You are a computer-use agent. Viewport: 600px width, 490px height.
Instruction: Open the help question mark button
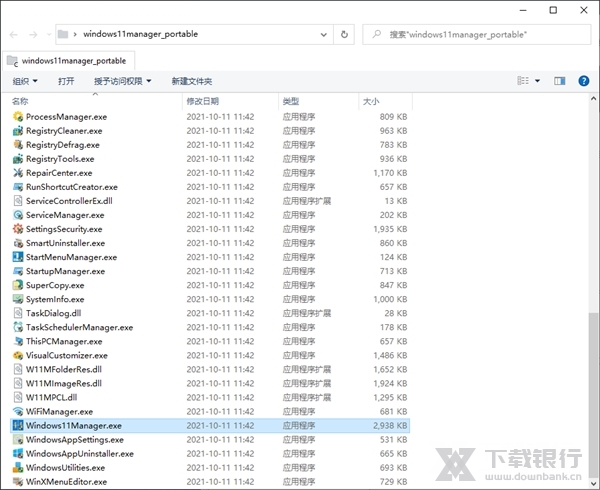(584, 81)
